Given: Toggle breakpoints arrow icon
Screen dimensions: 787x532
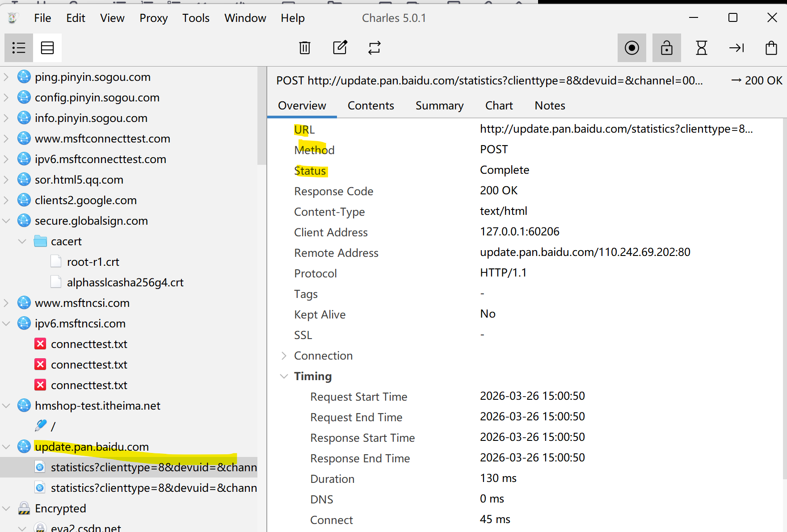Looking at the screenshot, I should coord(736,48).
